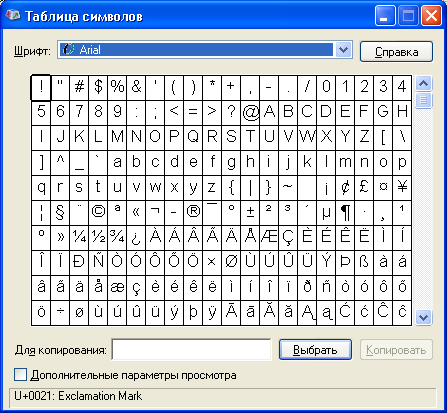
Task: Pick the three quarters ¾ fraction
Action: click(x=117, y=237)
